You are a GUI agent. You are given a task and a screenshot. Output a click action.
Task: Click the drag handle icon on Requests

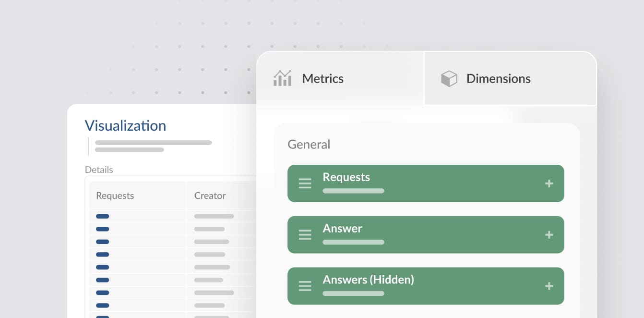[305, 183]
